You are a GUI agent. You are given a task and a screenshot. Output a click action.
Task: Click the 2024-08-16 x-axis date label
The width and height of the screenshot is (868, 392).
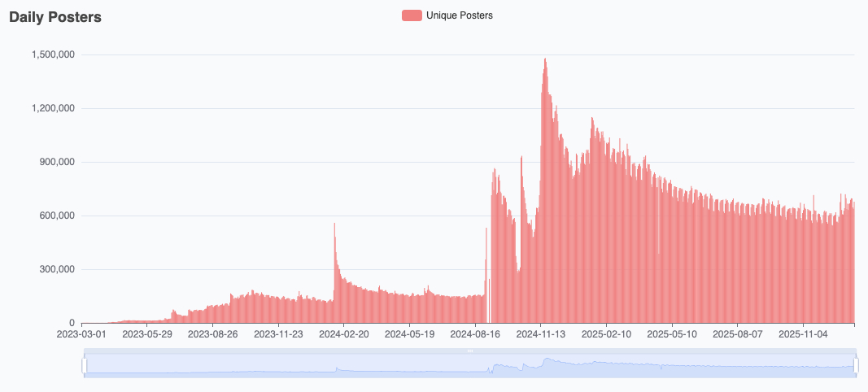pos(476,333)
